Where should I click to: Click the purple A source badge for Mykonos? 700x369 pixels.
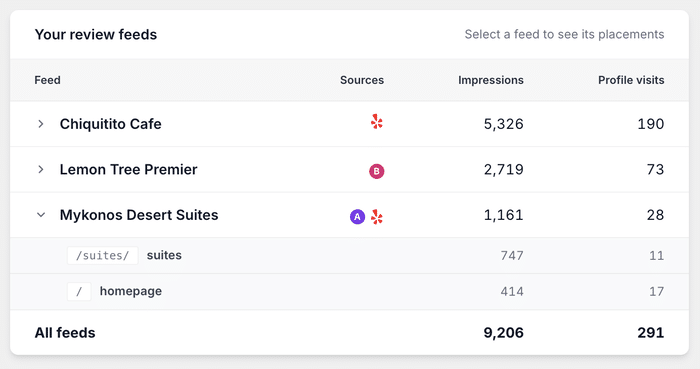coord(357,217)
